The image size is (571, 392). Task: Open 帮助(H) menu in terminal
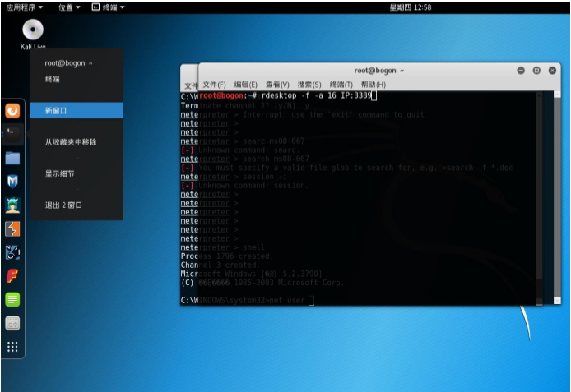[x=374, y=85]
